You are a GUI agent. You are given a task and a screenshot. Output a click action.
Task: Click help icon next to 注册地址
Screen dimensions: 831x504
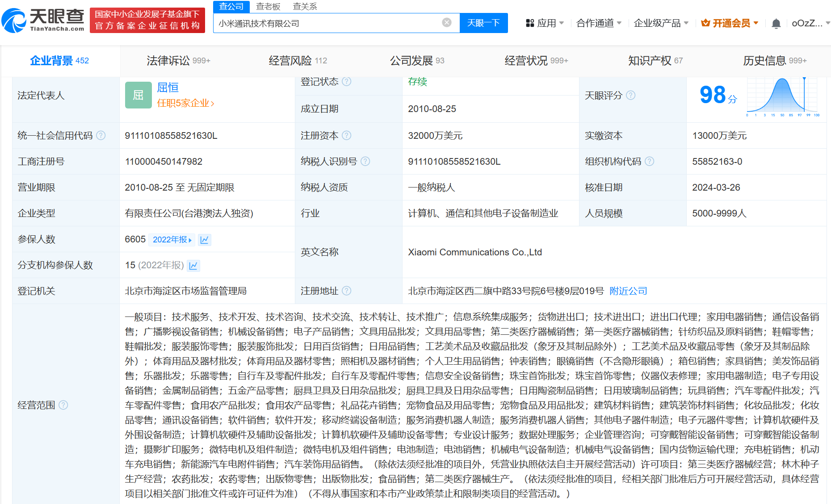346,291
